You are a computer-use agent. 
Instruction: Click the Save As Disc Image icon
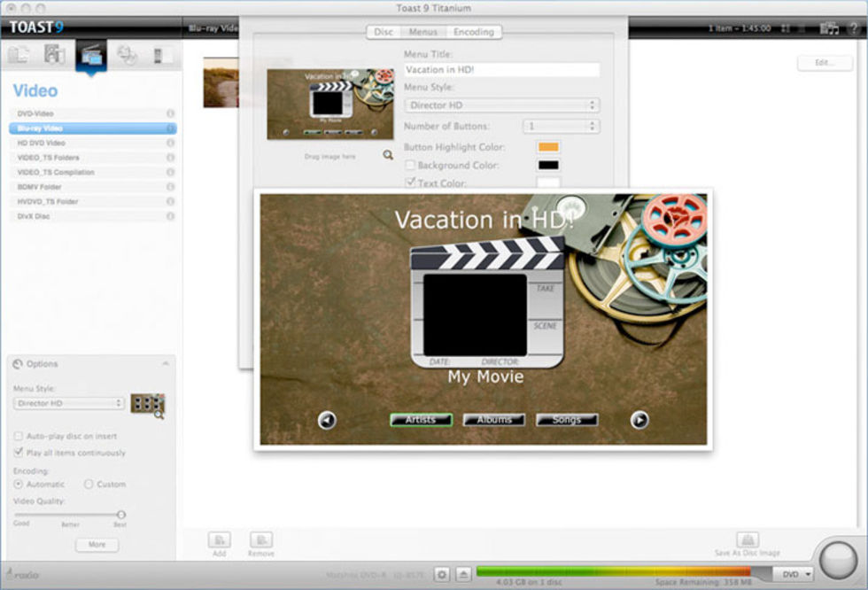[x=747, y=540]
